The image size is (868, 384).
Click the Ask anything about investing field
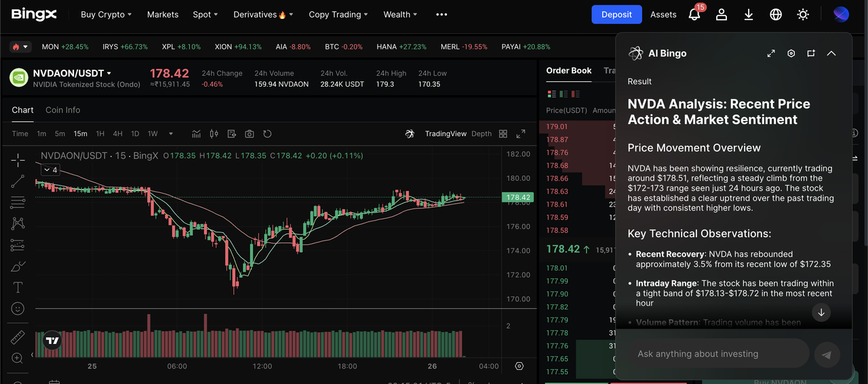pyautogui.click(x=715, y=354)
